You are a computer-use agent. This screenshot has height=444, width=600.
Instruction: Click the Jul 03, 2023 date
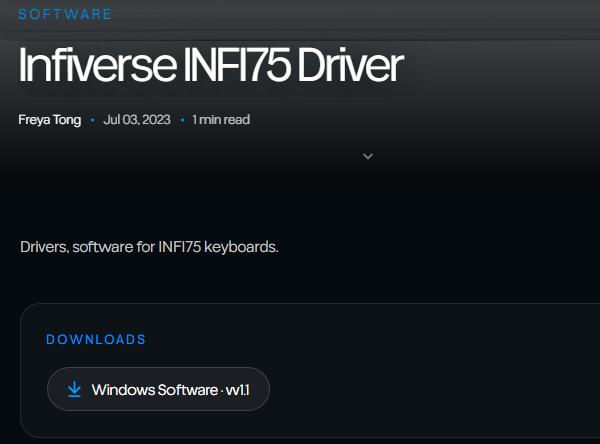click(137, 120)
